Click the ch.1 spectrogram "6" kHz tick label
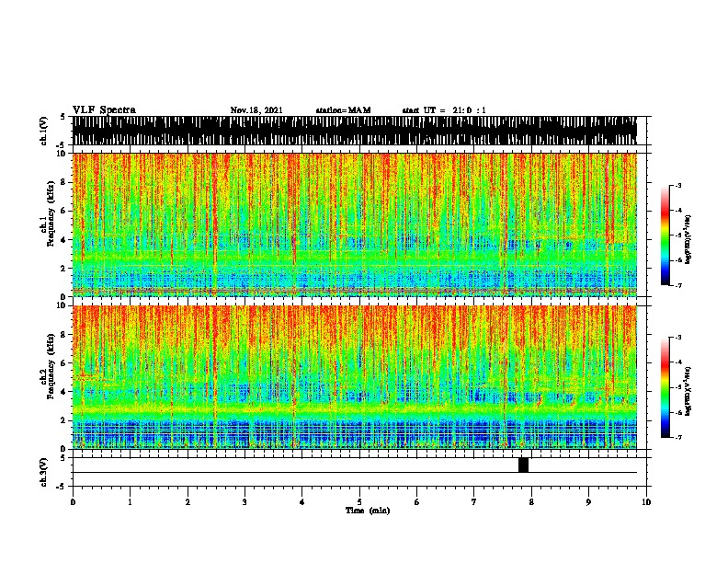 pos(64,211)
